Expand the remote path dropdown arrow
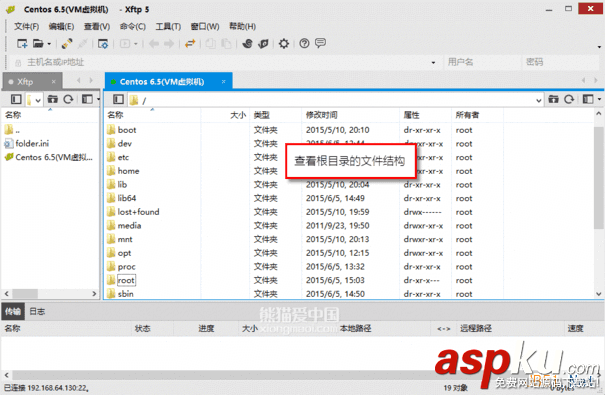 point(539,100)
